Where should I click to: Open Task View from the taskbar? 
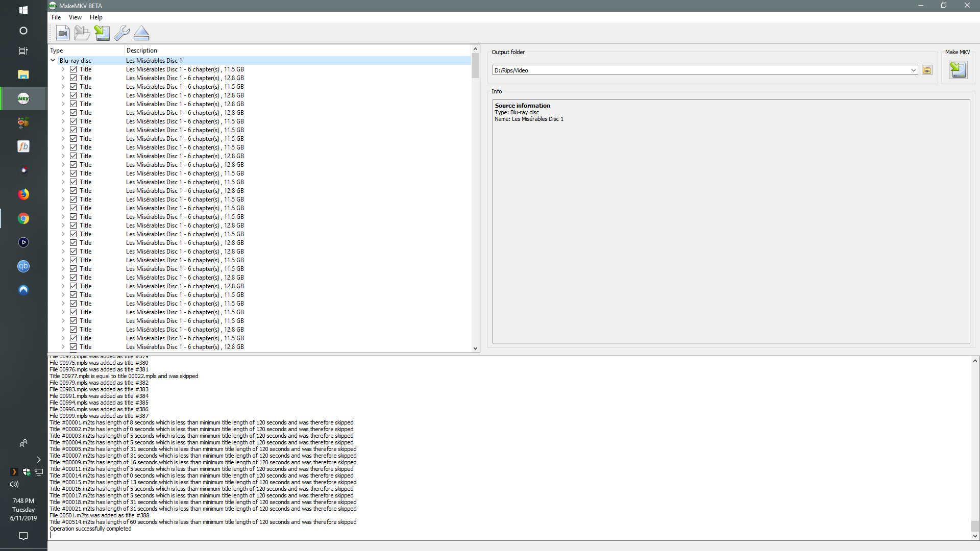coord(23,51)
